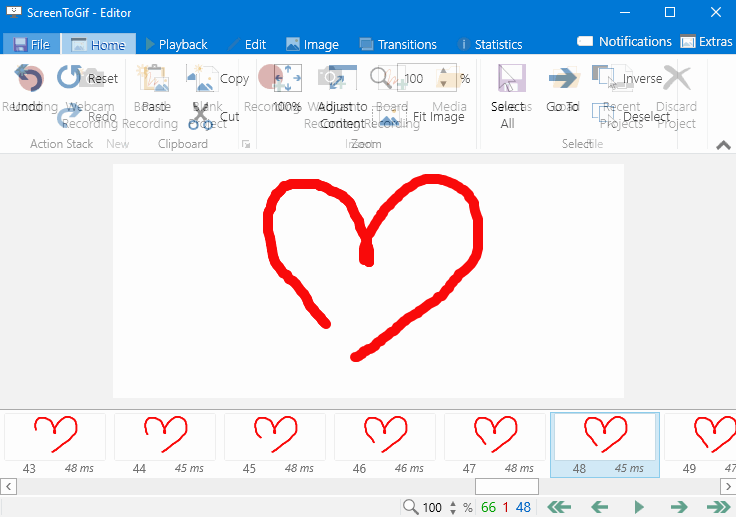The image size is (736, 517).
Task: Play the animation preview
Action: [x=639, y=507]
